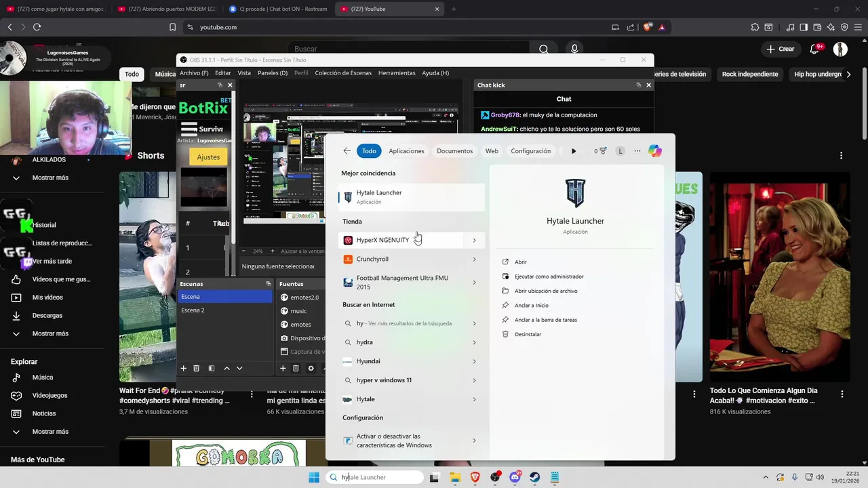Open Colección de Escenas menu in OBS
The width and height of the screenshot is (868, 488).
343,73
